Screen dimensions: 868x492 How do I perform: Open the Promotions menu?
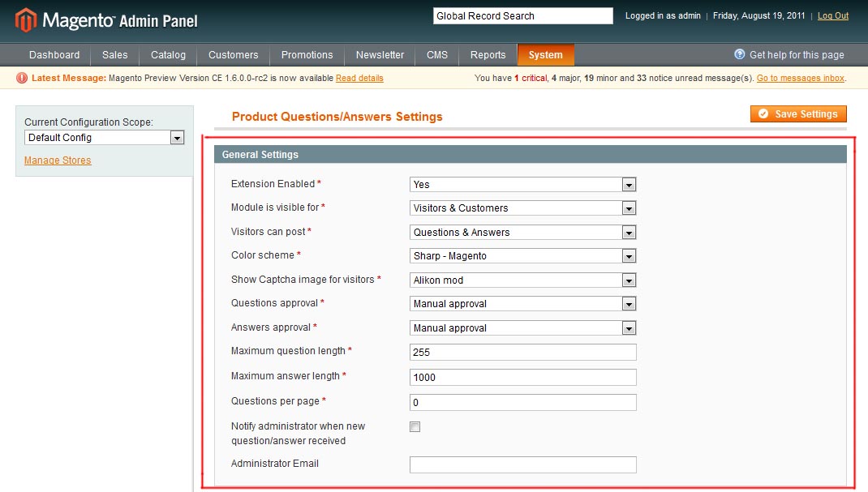[x=307, y=55]
